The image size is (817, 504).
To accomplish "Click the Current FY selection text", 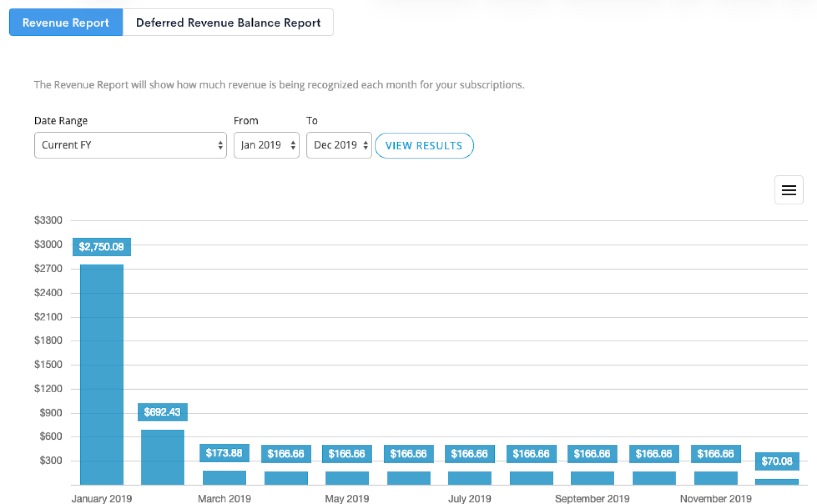I will click(66, 145).
